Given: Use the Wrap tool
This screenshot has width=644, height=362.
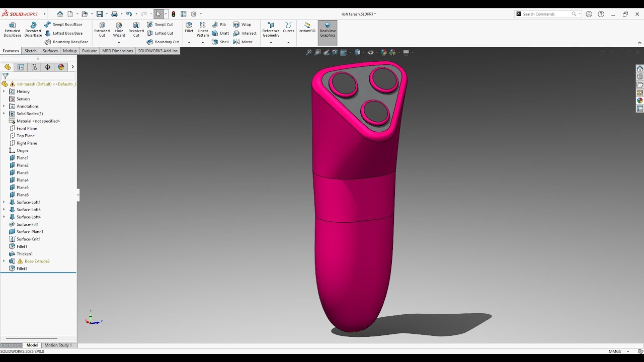Looking at the screenshot, I should (242, 24).
